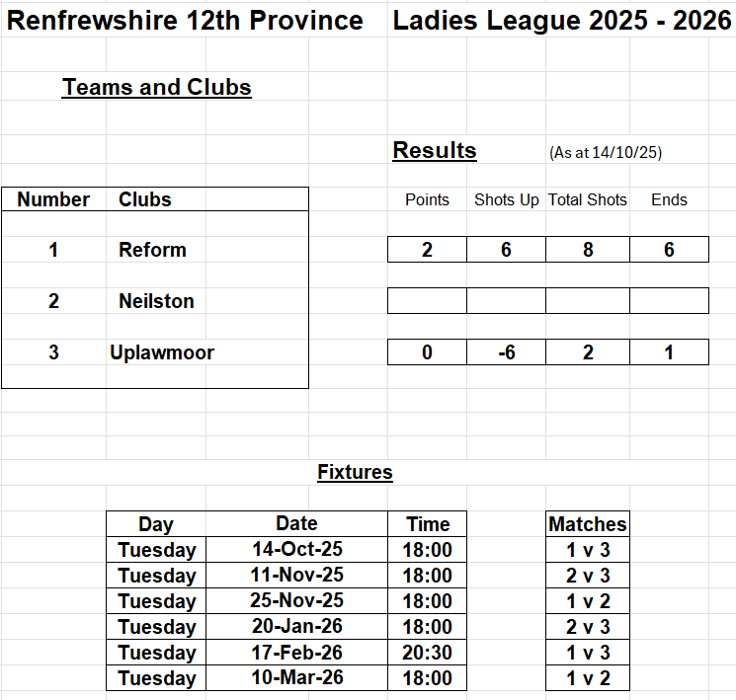This screenshot has height=700, width=736.
Task: Select the "Total Shots" column header
Action: [x=588, y=199]
